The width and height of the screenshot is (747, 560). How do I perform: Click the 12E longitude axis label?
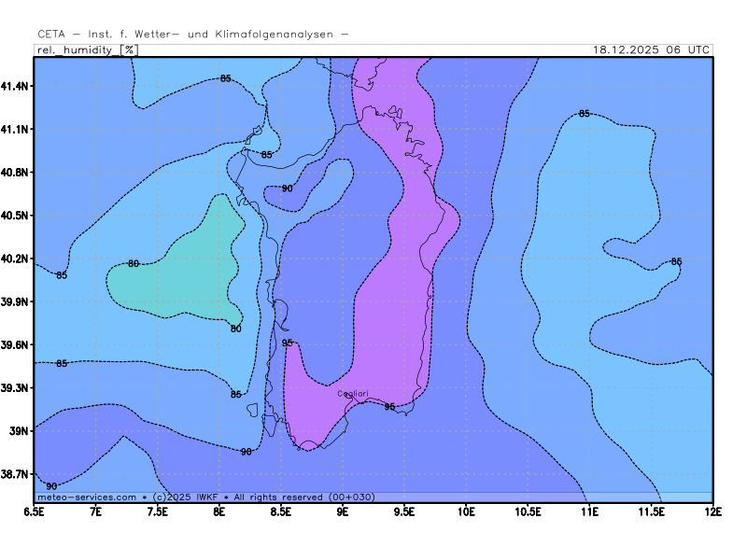(712, 511)
